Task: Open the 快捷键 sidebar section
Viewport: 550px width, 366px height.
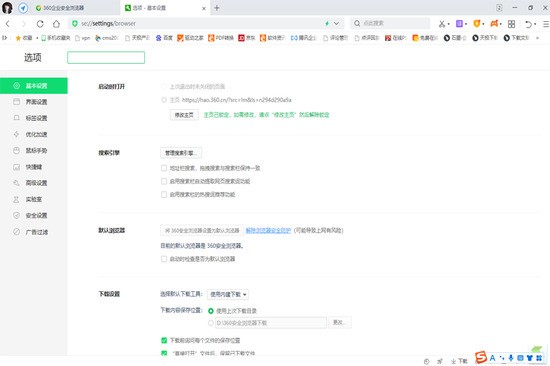Action: (33, 167)
